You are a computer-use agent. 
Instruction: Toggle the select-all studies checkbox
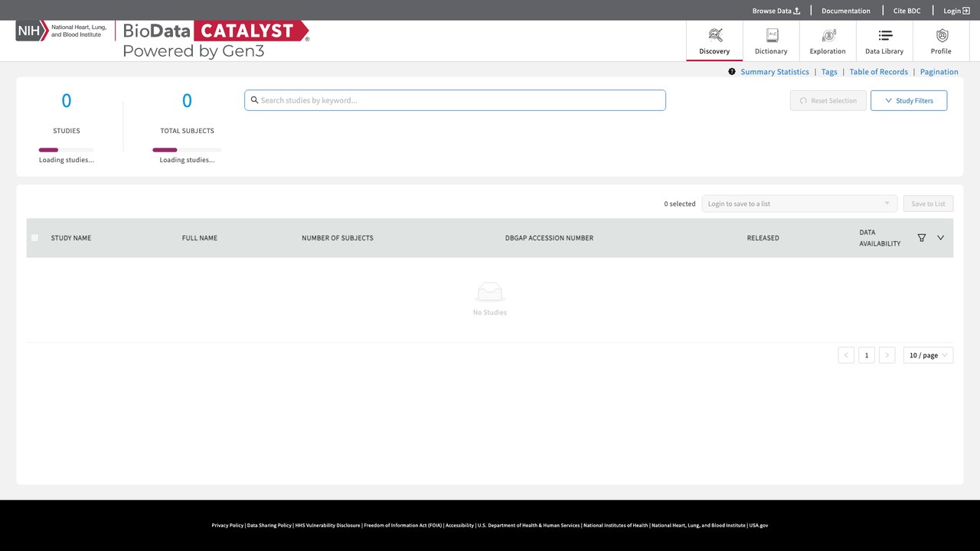click(x=34, y=238)
